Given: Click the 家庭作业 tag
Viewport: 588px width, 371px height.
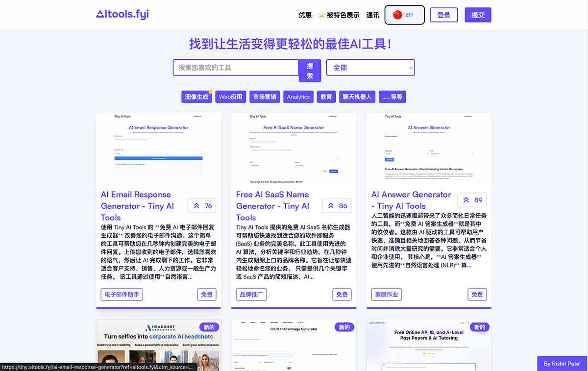Looking at the screenshot, I should coord(387,295).
